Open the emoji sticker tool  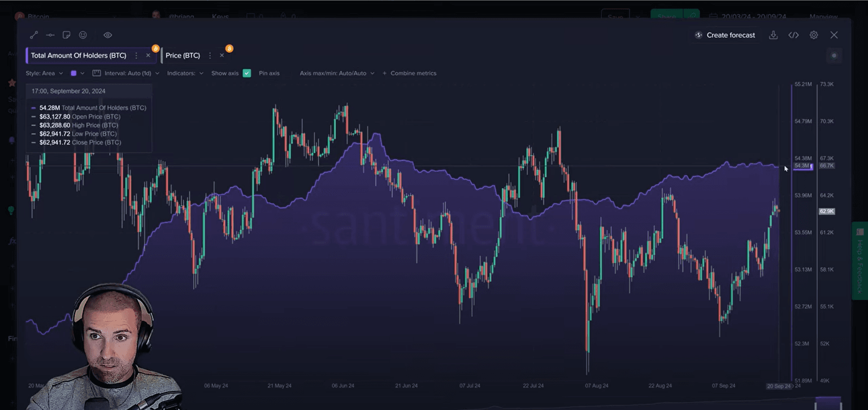pyautogui.click(x=83, y=35)
